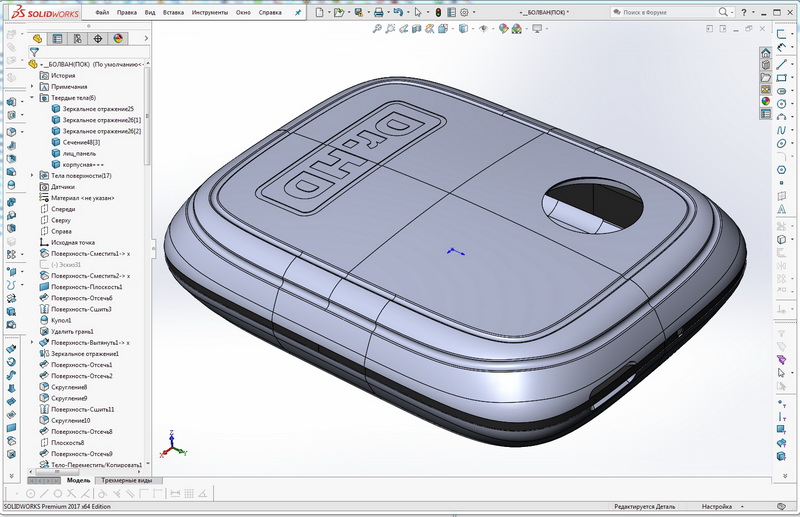
Task: Open file properties list icon
Action: (452, 12)
